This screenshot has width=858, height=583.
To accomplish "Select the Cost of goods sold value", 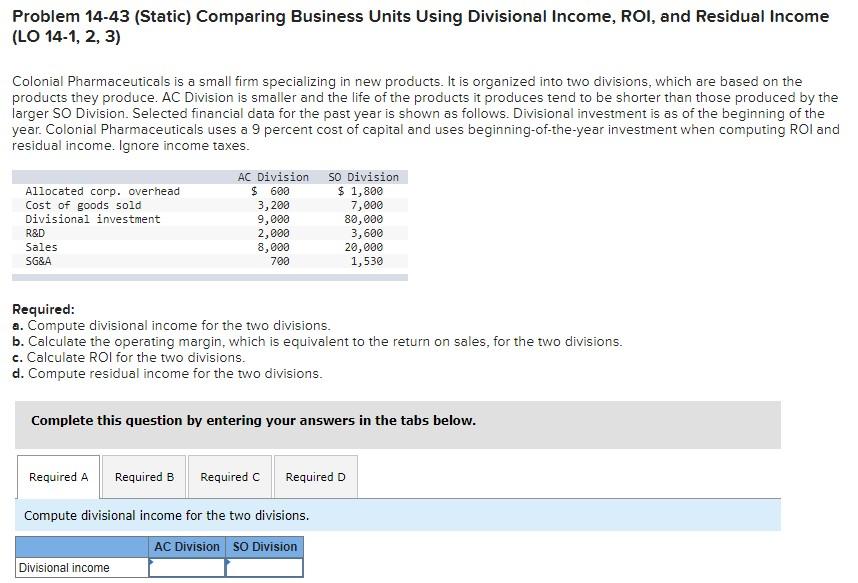I will coord(278,205).
